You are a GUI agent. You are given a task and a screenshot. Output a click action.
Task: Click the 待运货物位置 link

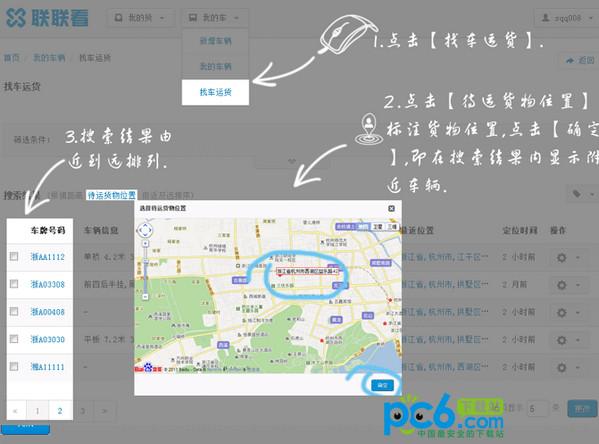[112, 195]
